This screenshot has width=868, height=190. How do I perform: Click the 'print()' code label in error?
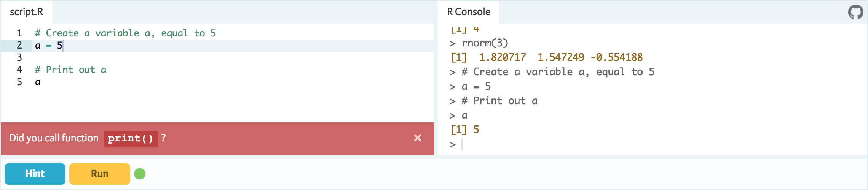point(131,138)
